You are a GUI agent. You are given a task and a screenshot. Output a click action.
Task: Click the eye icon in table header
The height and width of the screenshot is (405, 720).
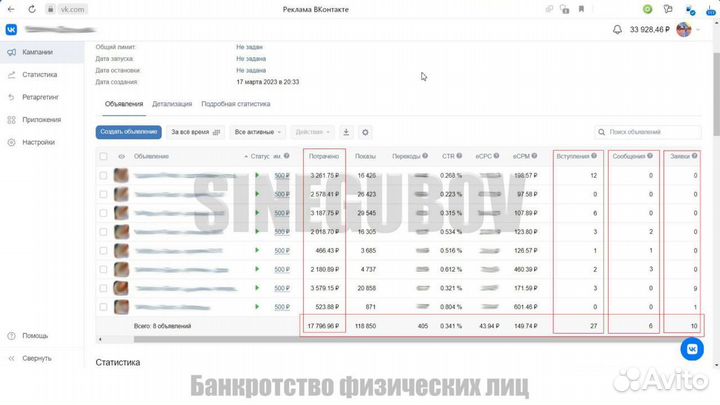click(121, 157)
